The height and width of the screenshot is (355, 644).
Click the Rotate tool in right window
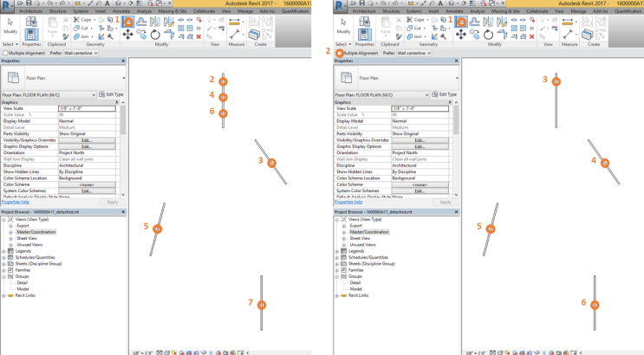[488, 35]
